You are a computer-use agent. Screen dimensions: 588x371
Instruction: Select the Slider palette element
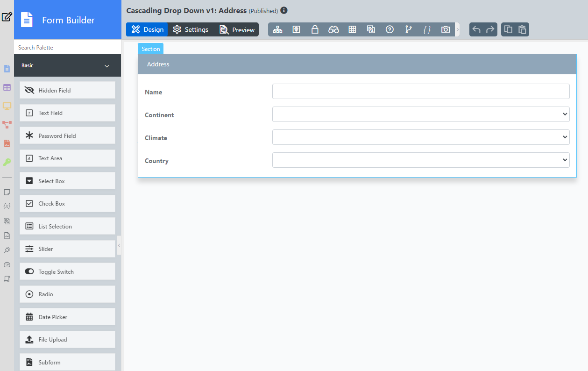coord(67,249)
